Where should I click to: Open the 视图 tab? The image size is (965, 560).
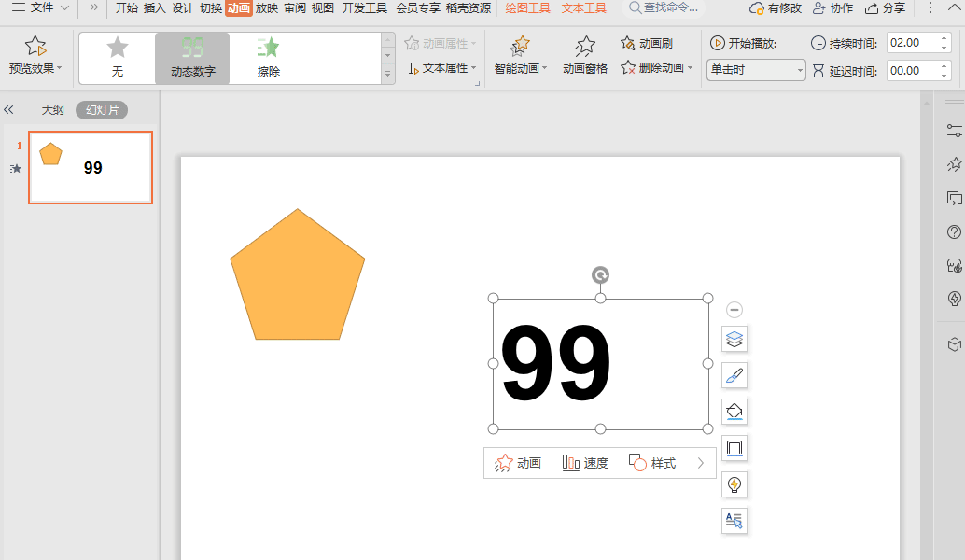tap(323, 8)
